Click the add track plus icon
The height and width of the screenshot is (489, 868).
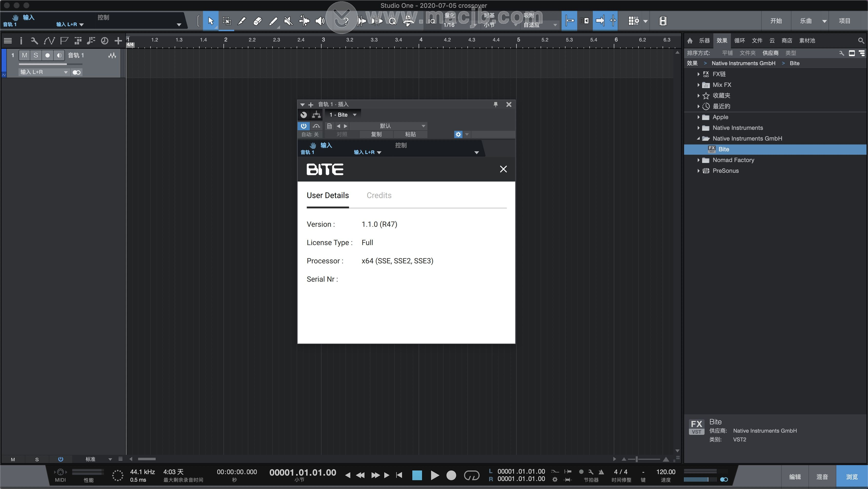point(118,41)
